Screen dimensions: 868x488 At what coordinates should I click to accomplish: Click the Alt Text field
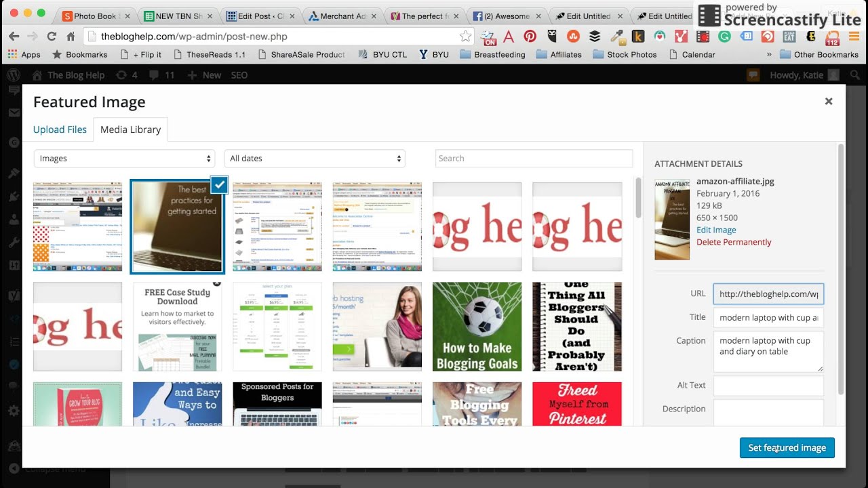point(768,386)
